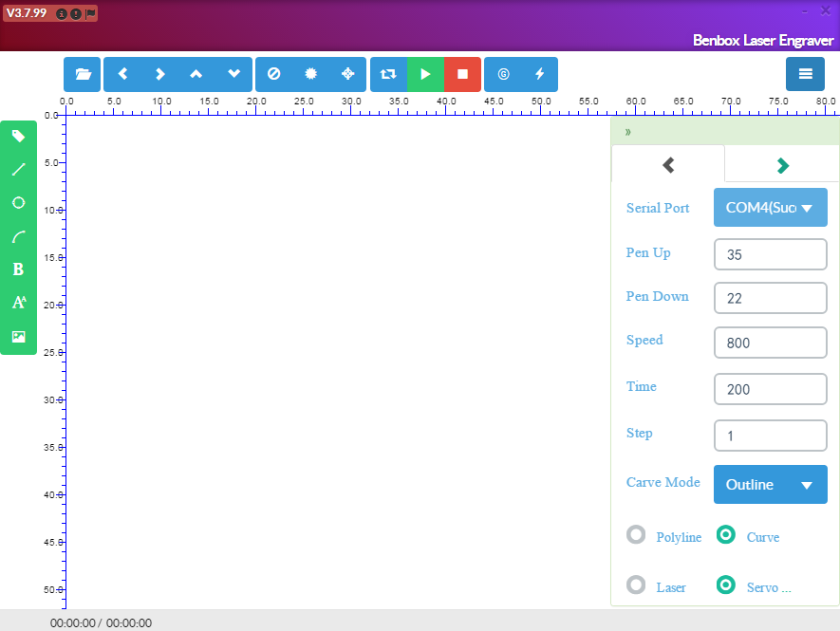The width and height of the screenshot is (840, 631).
Task: Open the hamburger menu button
Action: coord(805,74)
